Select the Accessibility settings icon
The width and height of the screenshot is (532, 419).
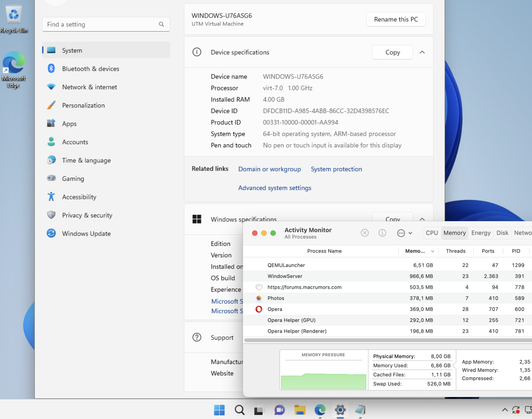point(51,197)
